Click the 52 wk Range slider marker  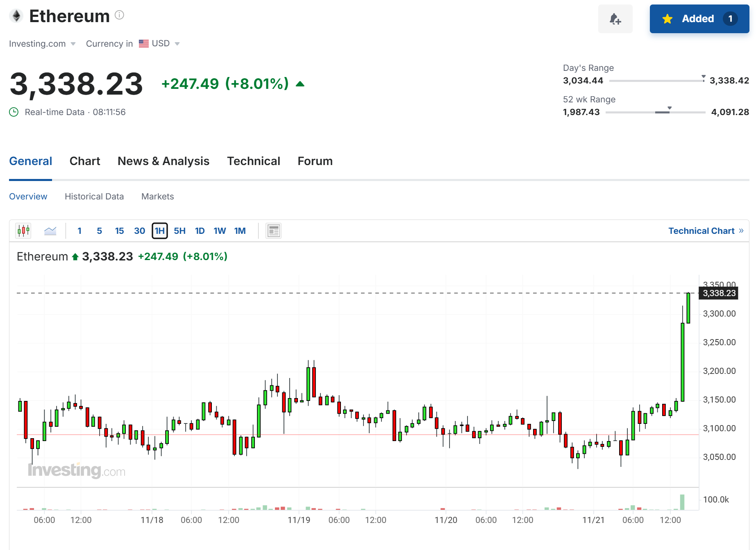tap(670, 108)
